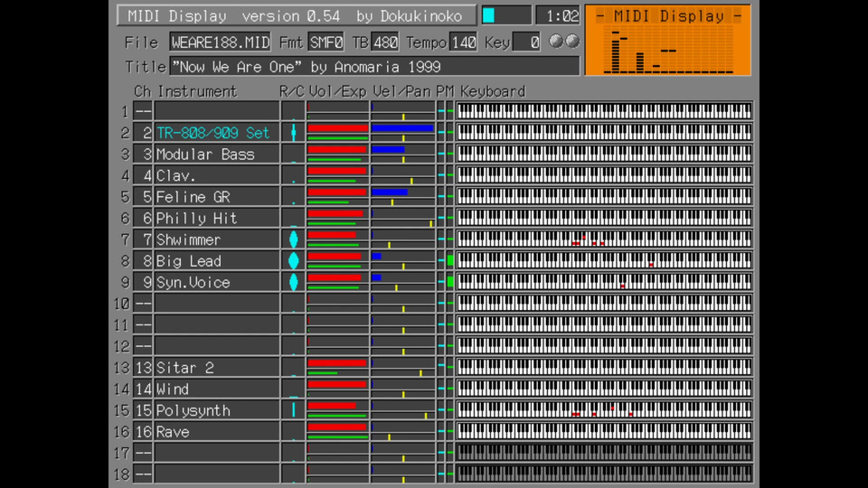Click the reverb/chorus indicator for Shwimmer
The height and width of the screenshot is (488, 868).
293,239
